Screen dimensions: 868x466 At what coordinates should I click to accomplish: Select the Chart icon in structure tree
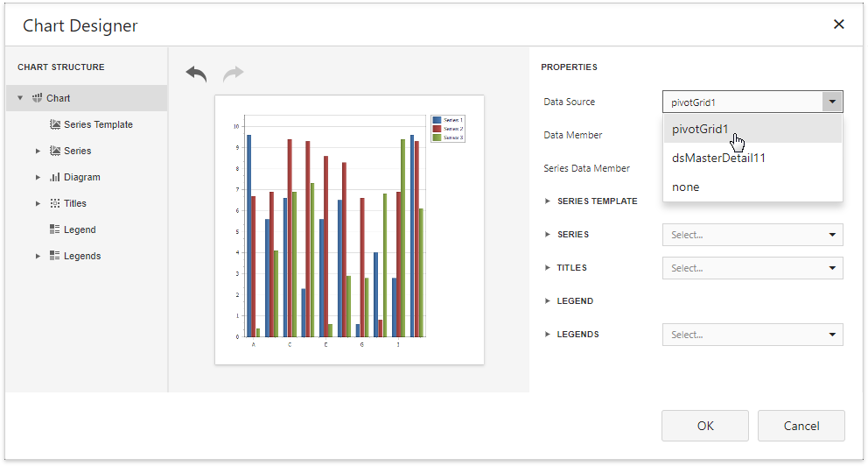(x=38, y=98)
